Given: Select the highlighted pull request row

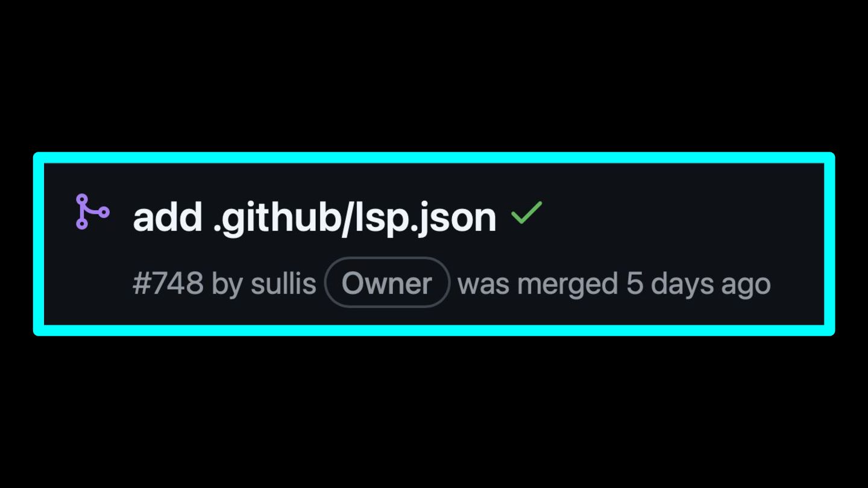Looking at the screenshot, I should point(434,244).
